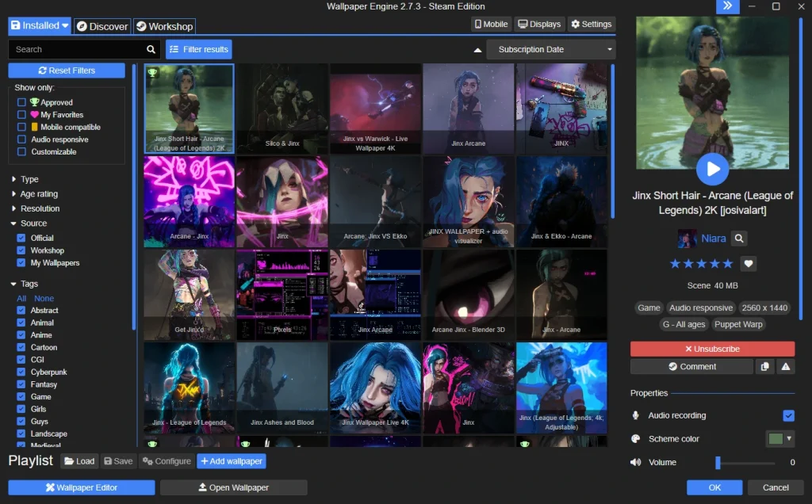Enable the Approved filter checkbox
Viewport: 812px width, 504px height.
[21, 102]
